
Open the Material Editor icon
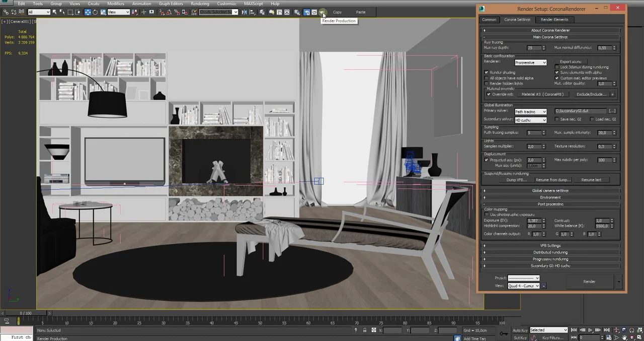[x=297, y=12]
